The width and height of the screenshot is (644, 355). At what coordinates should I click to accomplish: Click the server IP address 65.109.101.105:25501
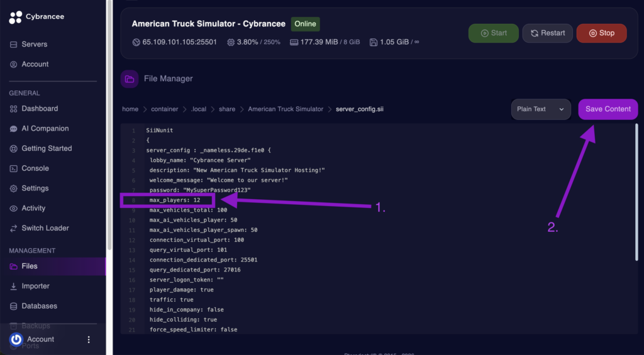[x=179, y=42]
